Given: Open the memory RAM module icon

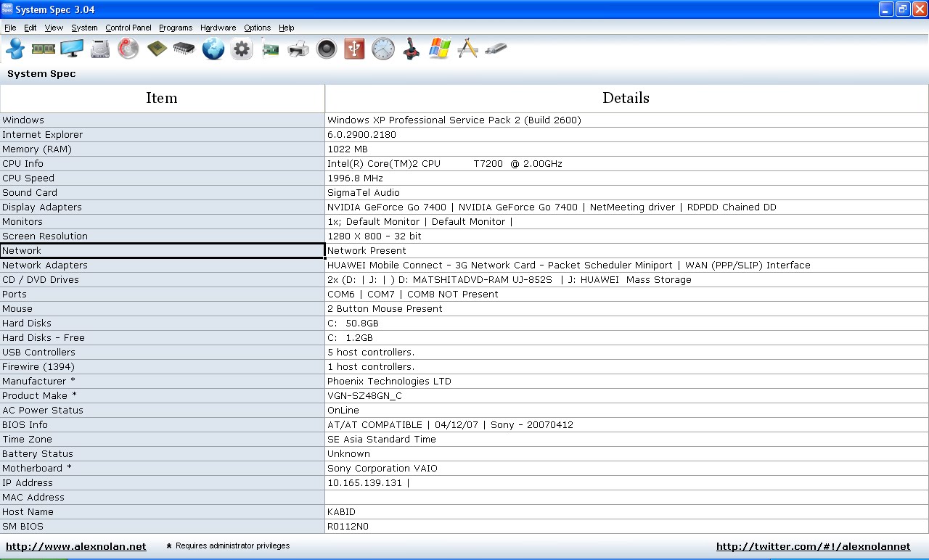Looking at the screenshot, I should point(44,49).
